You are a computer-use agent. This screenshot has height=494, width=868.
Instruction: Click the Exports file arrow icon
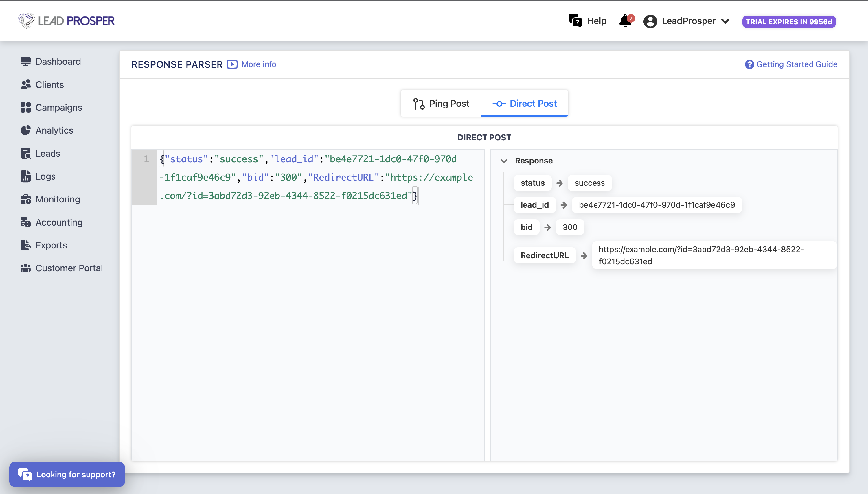coord(25,245)
